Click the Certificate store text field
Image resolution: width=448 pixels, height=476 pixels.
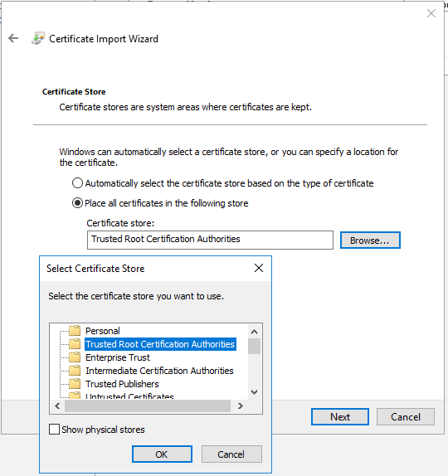(x=210, y=240)
